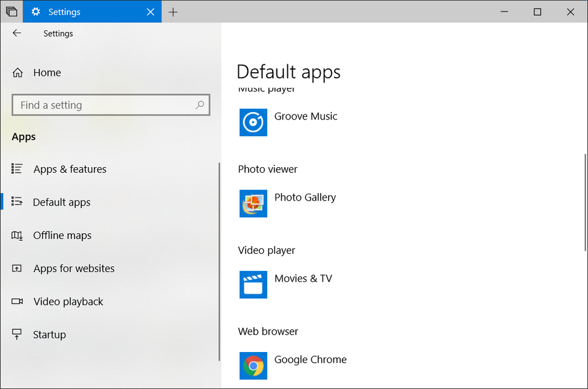This screenshot has width=588, height=389.
Task: Go back using the arrow button
Action: (17, 33)
